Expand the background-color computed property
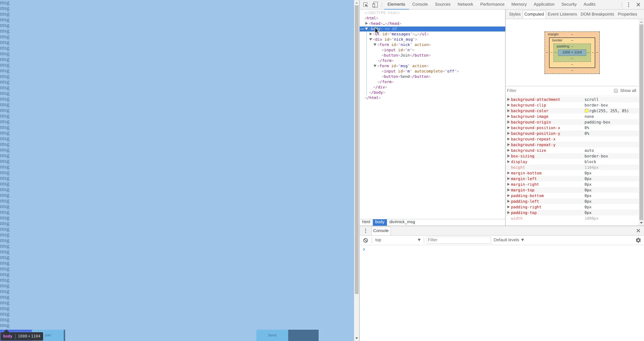 point(508,111)
